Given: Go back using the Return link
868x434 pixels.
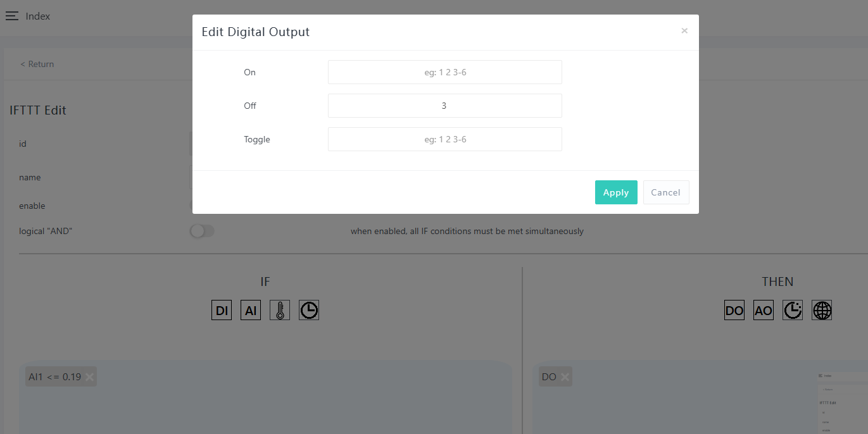Looking at the screenshot, I should pyautogui.click(x=37, y=64).
